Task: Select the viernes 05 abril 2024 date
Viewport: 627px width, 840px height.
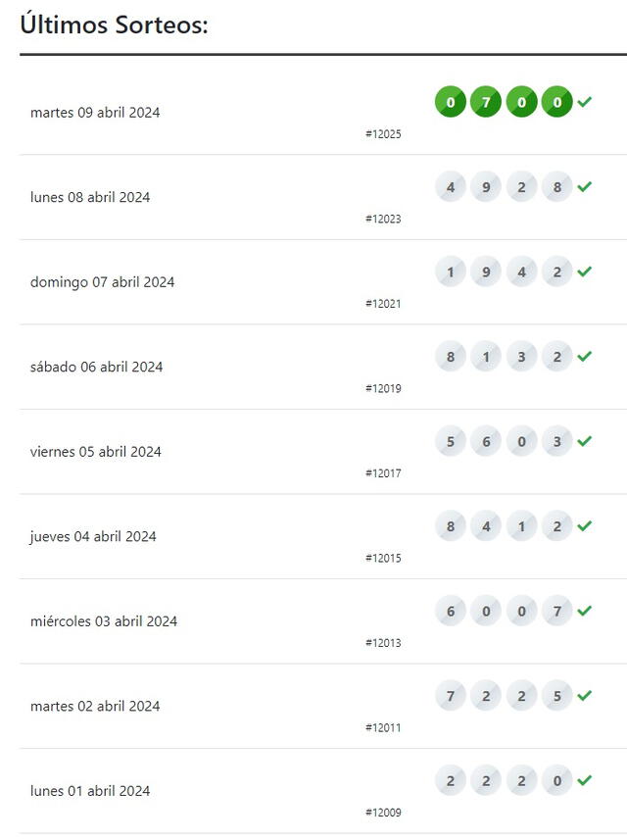Action: coord(96,452)
